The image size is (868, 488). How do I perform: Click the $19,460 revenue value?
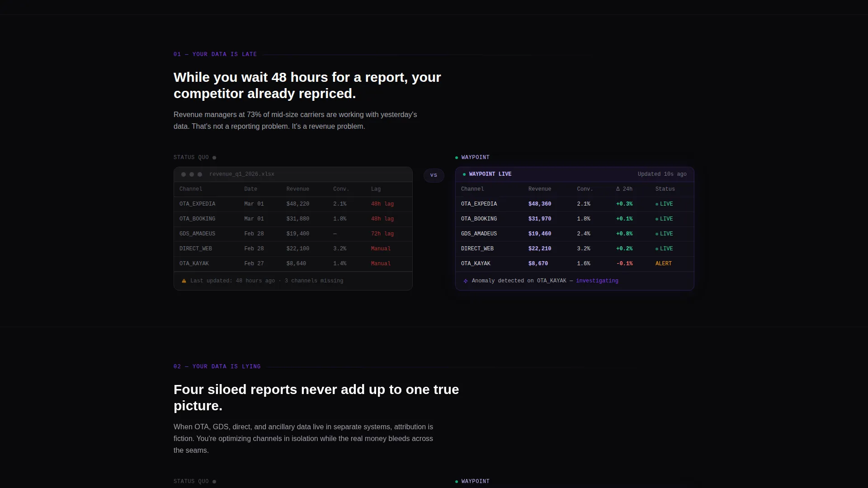[540, 234]
